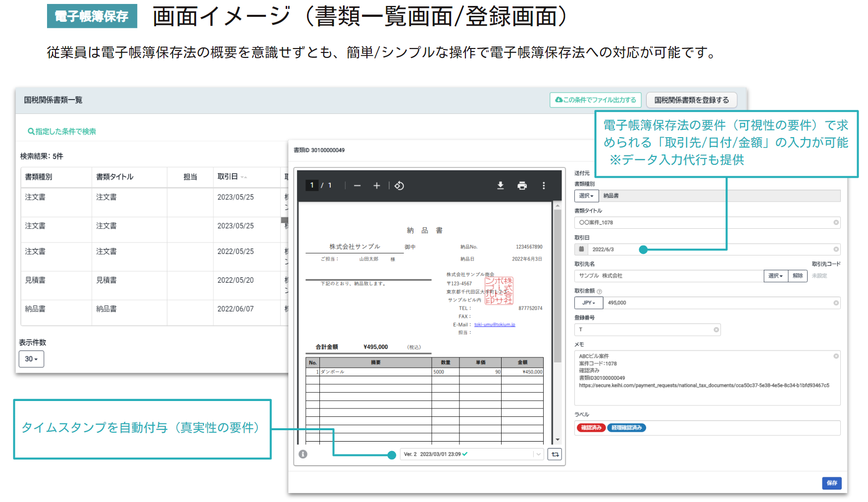Viewport: 868px width, 502px height.
Task: Open the PDF viewer's three-dot menu
Action: [x=544, y=186]
